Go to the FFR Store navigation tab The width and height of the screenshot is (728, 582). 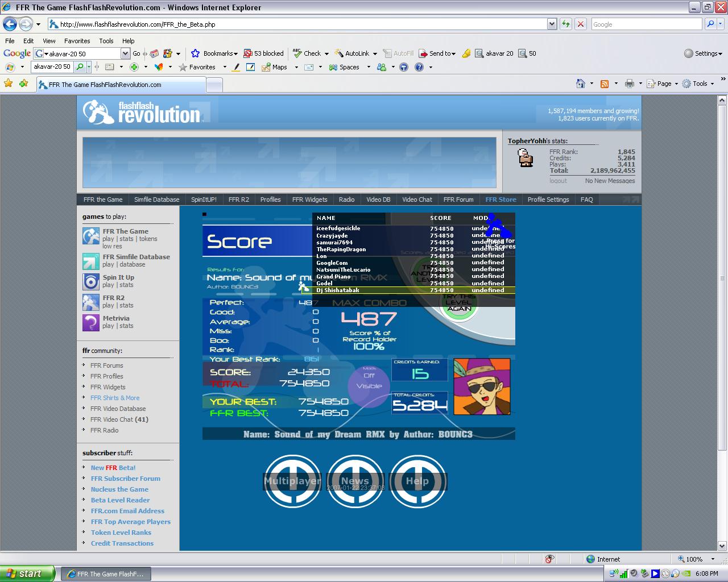[500, 199]
